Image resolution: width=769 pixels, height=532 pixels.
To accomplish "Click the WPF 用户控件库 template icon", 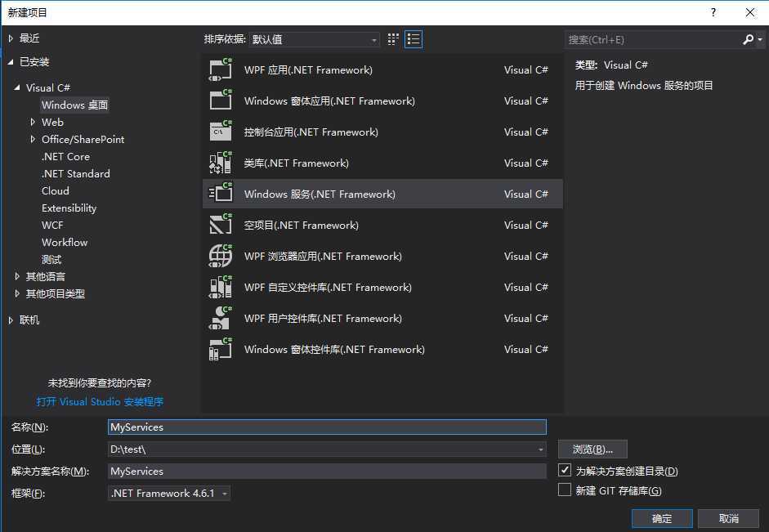I will (220, 318).
